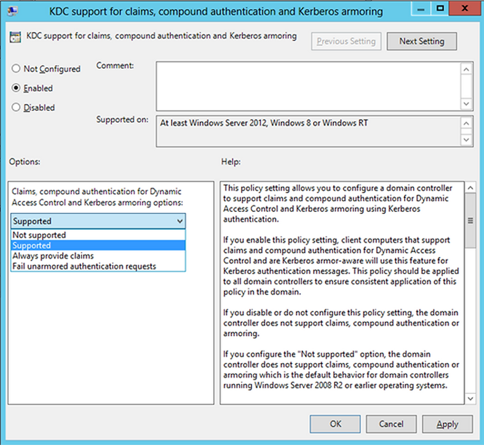Choose 'Always provide claims' option
Screen dimensions: 484x448
[x=53, y=256]
